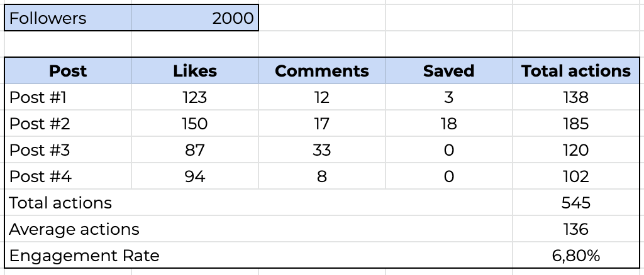The width and height of the screenshot is (644, 275).
Task: Select Post #4 likes value 94
Action: [195, 176]
